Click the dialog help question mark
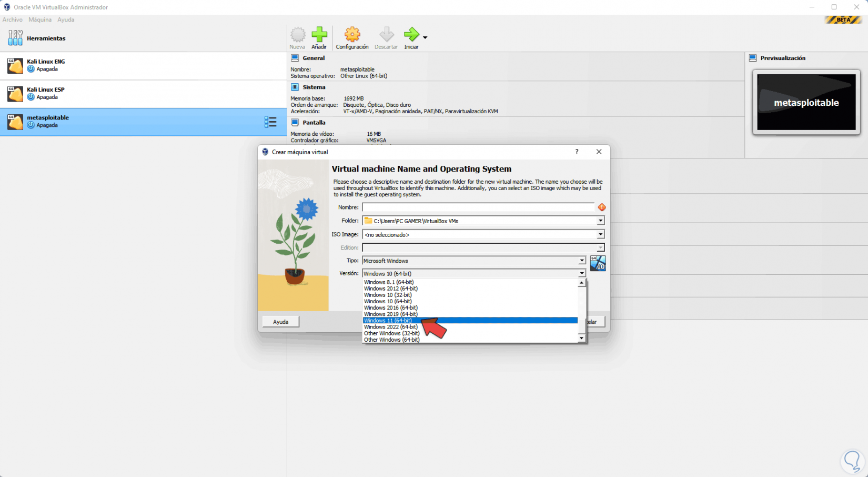The height and width of the screenshot is (477, 868). (x=577, y=152)
